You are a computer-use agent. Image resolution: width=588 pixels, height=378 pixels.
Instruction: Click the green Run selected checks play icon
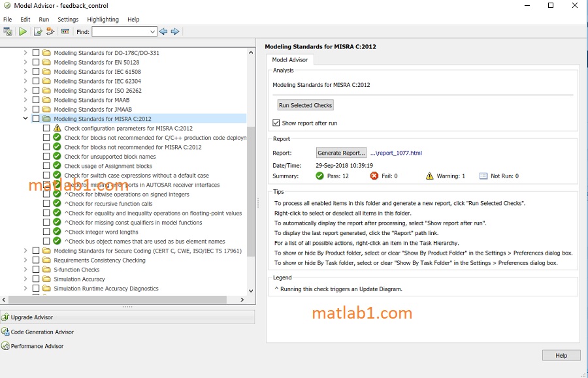click(23, 32)
